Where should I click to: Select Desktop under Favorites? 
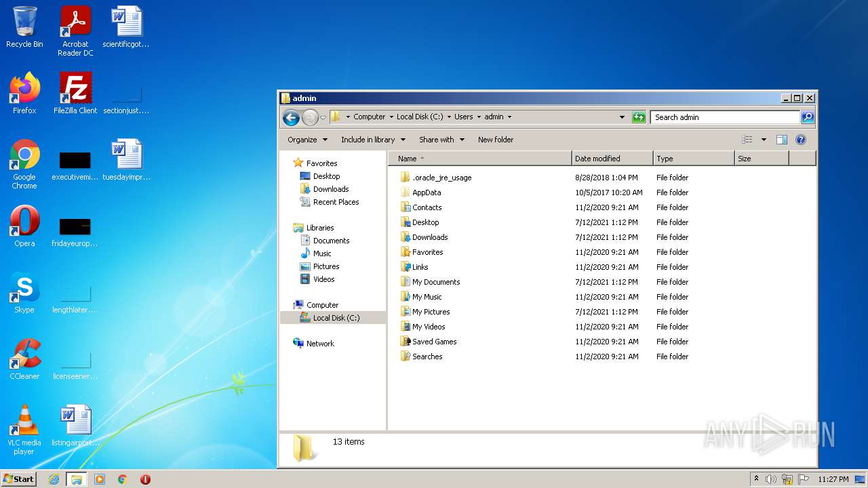[x=320, y=176]
